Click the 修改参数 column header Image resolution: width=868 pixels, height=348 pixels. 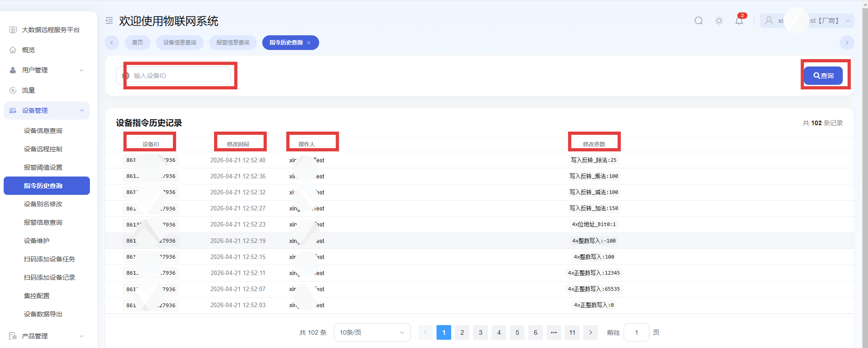click(x=594, y=144)
